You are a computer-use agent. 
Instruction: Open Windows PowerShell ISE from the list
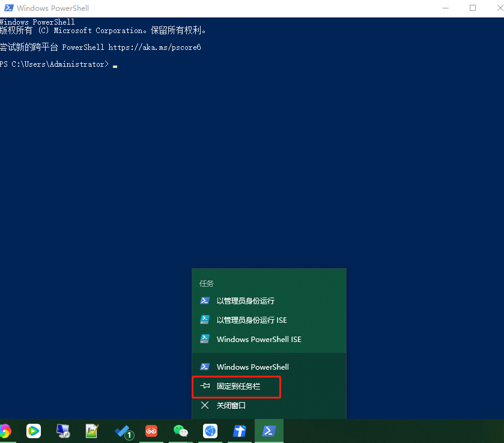pyautogui.click(x=258, y=339)
